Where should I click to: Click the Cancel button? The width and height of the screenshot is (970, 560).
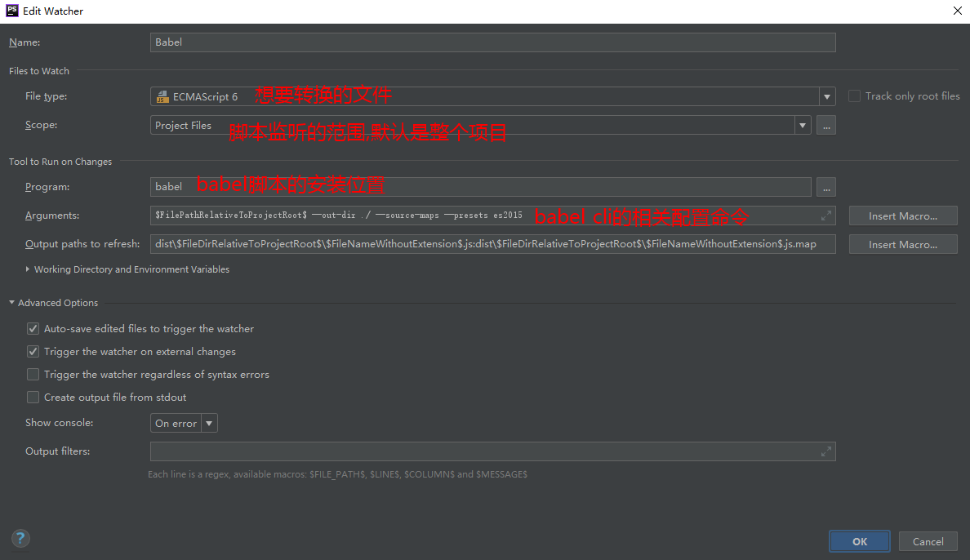(x=928, y=540)
